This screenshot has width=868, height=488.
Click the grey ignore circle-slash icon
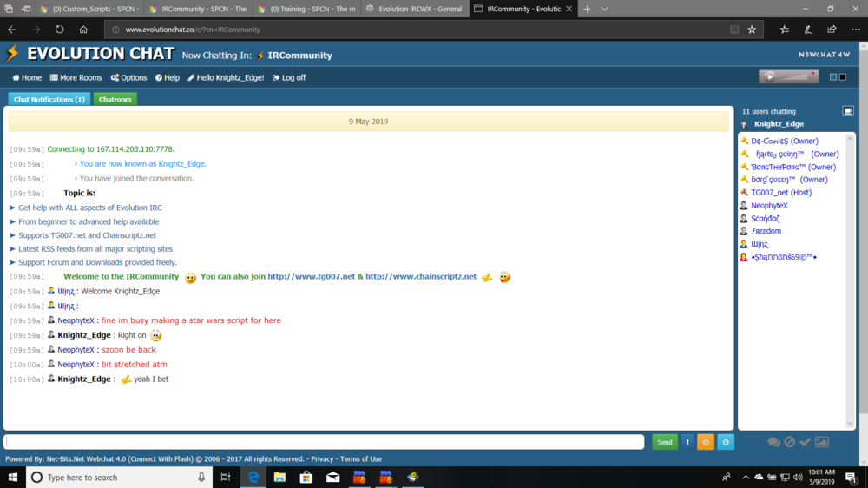click(x=790, y=441)
